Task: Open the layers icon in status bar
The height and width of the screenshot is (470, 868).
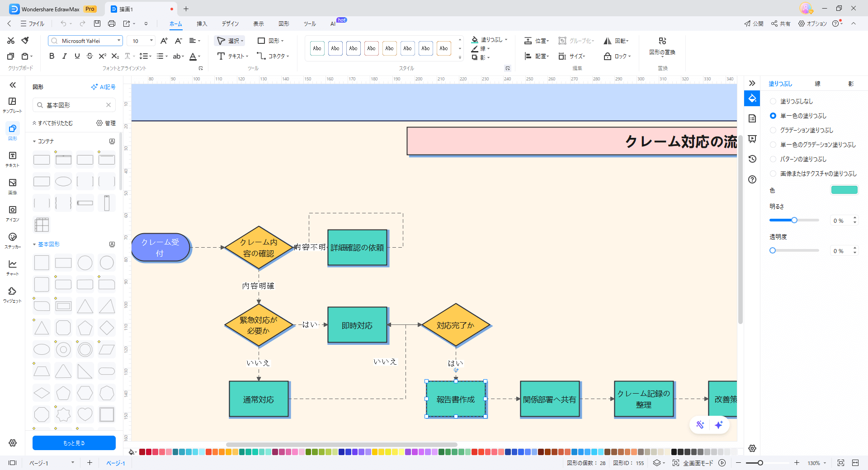Action: pos(657,463)
